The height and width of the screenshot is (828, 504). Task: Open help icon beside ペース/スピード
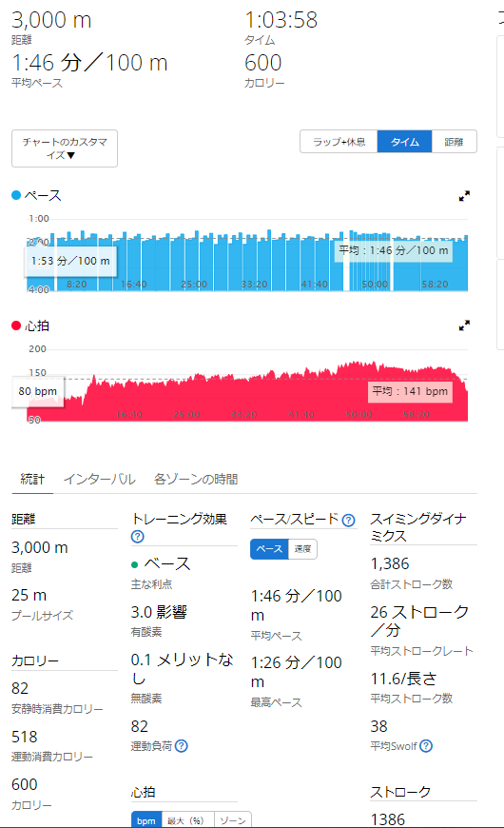pyautogui.click(x=348, y=521)
